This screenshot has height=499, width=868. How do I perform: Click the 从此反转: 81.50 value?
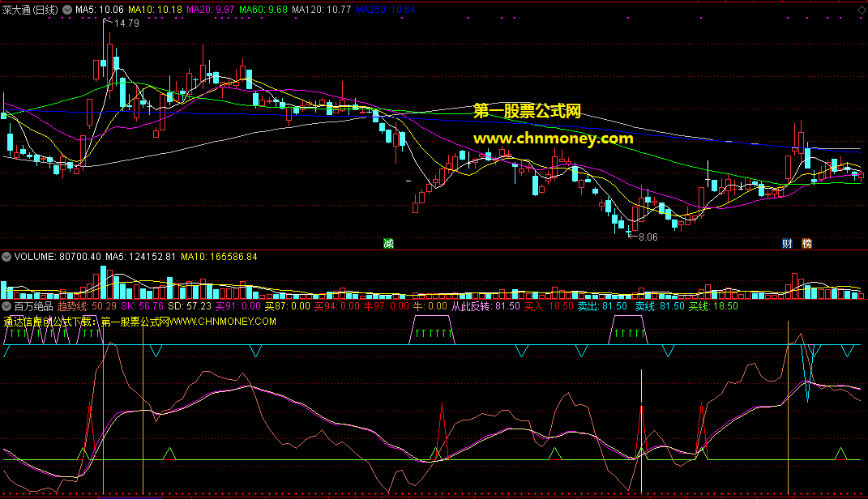coord(485,306)
